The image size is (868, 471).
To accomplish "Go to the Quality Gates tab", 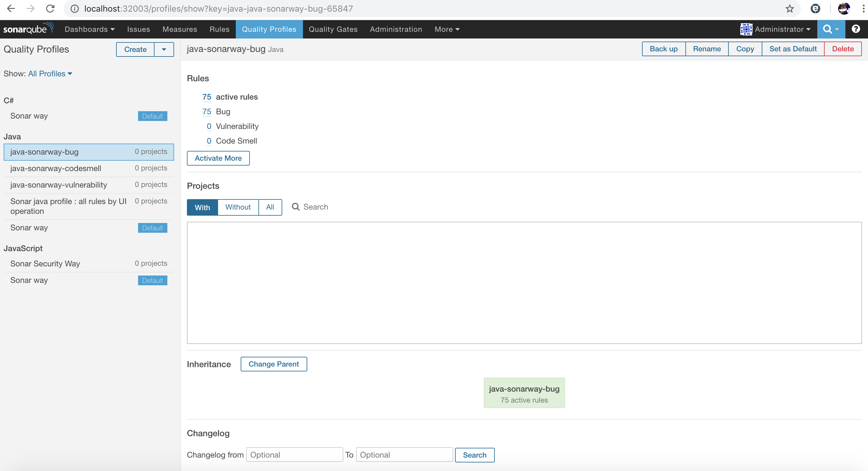I will coord(333,29).
